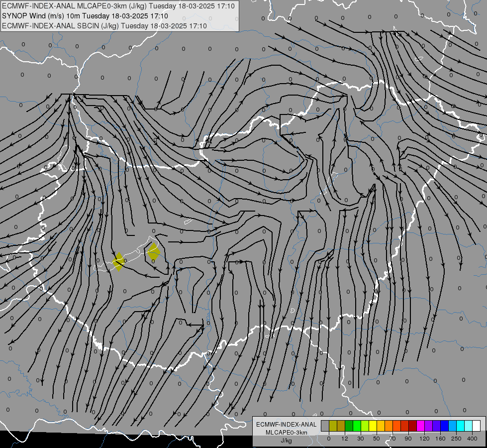Viewport: 487px width, 448px height.
Task: Select the dark green legend swatch
Action: [349, 426]
